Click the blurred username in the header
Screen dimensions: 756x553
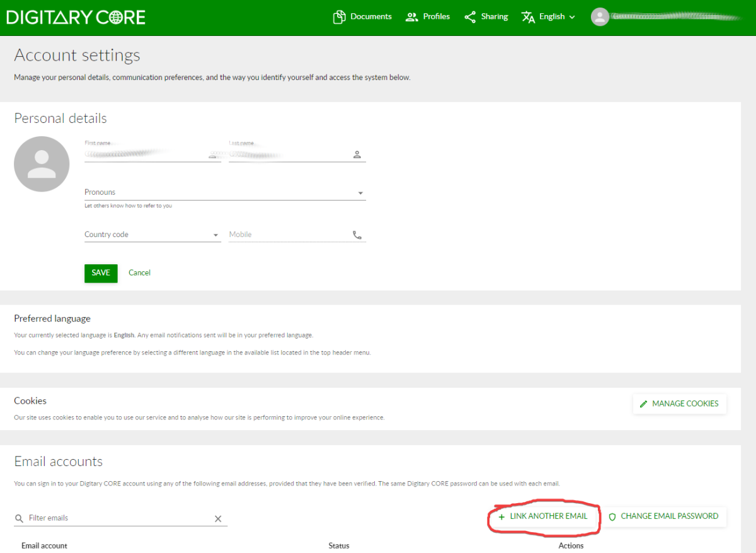pyautogui.click(x=677, y=17)
